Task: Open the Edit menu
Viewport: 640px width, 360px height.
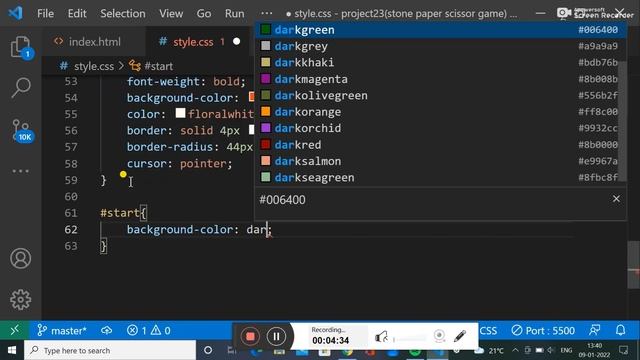Action: (x=77, y=13)
